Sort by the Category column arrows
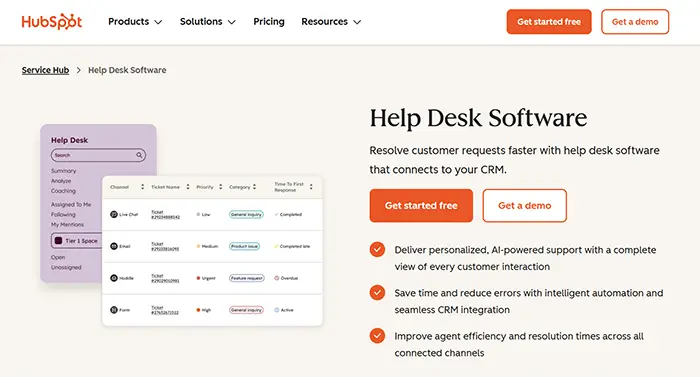Image resolution: width=700 pixels, height=377 pixels. pyautogui.click(x=254, y=187)
